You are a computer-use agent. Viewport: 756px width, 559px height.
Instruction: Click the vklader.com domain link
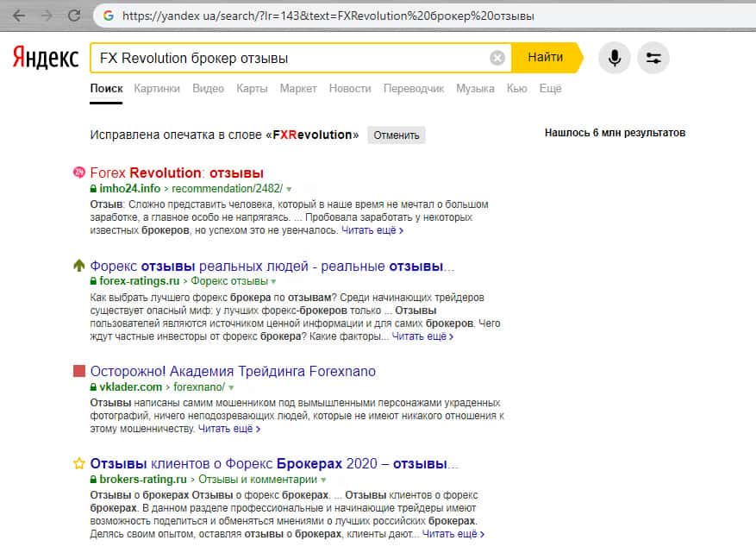[131, 386]
